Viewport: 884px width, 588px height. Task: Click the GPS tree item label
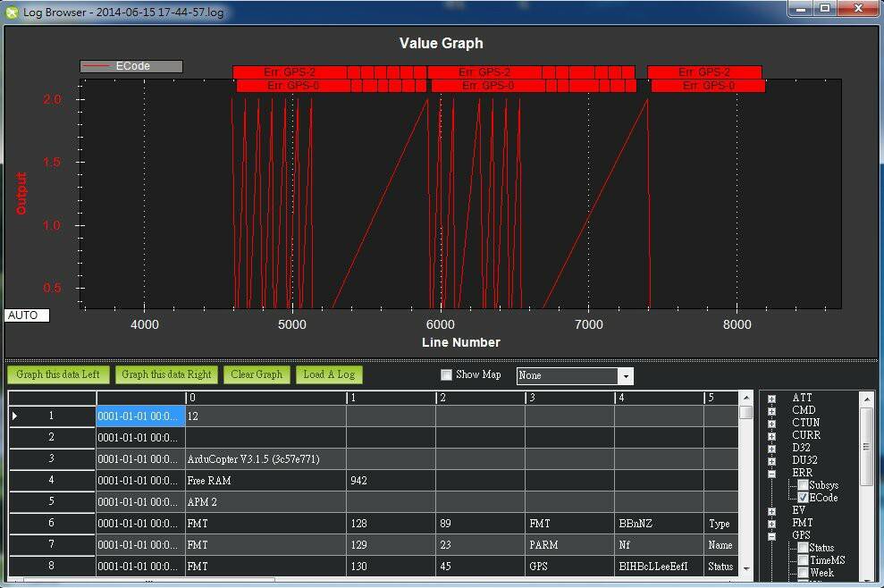(x=801, y=535)
